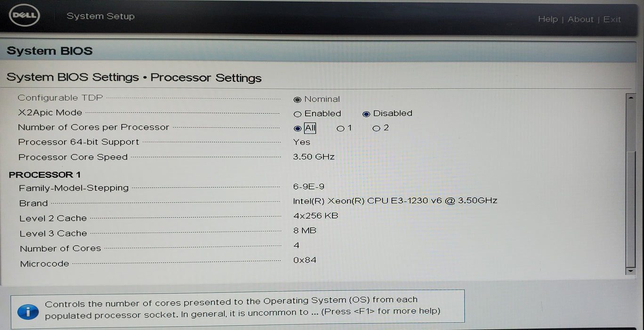Select 1 core per processor
Image resolution: width=644 pixels, height=330 pixels.
[340, 128]
